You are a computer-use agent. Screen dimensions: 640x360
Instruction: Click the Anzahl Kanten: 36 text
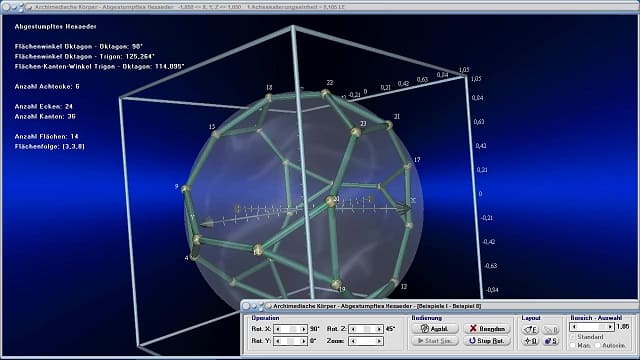45,117
